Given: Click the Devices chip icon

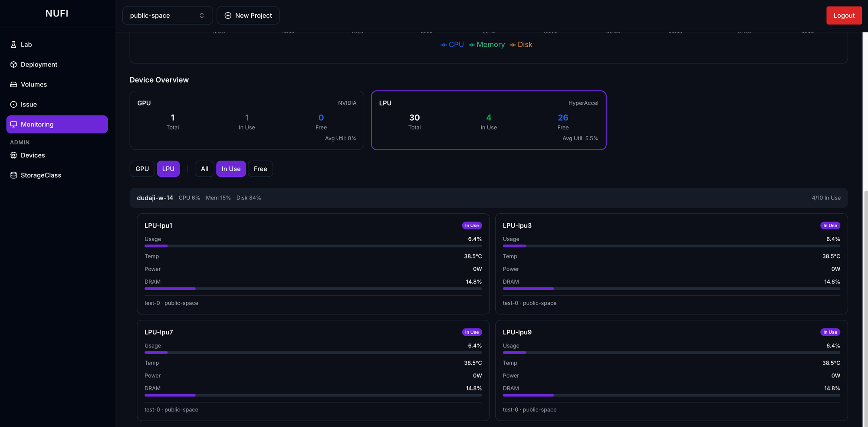Looking at the screenshot, I should tap(13, 155).
